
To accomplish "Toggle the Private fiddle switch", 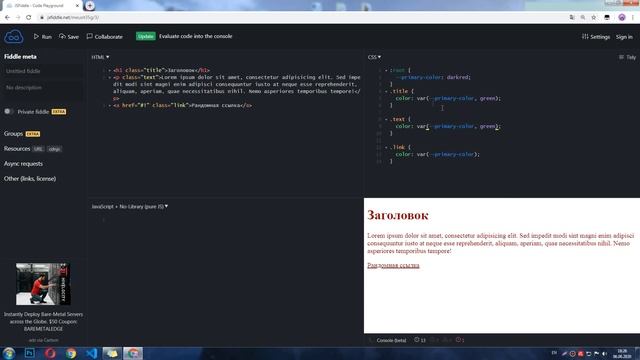I will [8, 111].
